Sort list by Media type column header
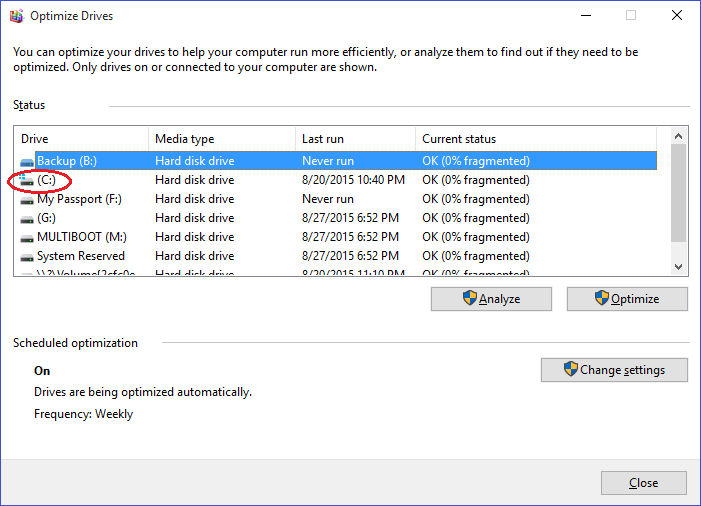701x506 pixels. click(221, 139)
